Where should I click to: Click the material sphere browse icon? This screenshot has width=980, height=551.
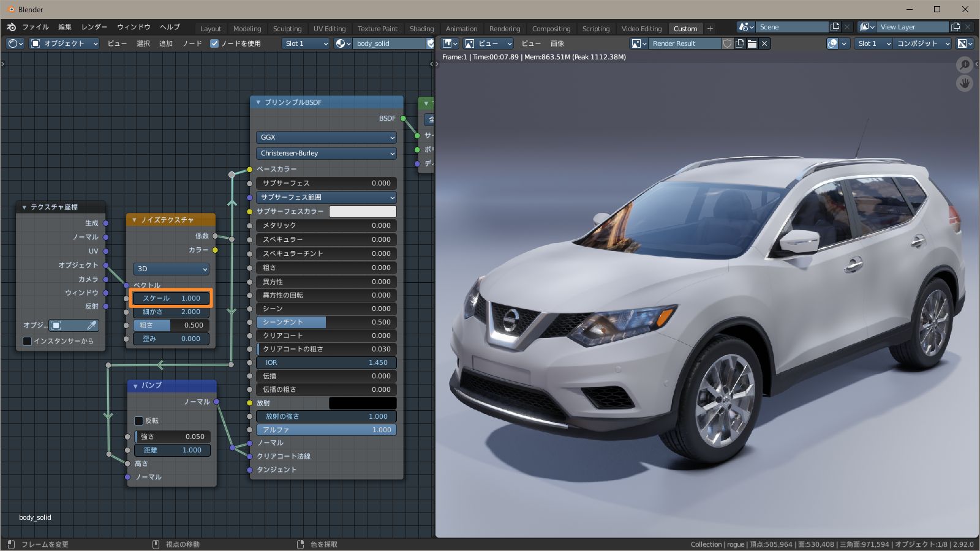(344, 43)
